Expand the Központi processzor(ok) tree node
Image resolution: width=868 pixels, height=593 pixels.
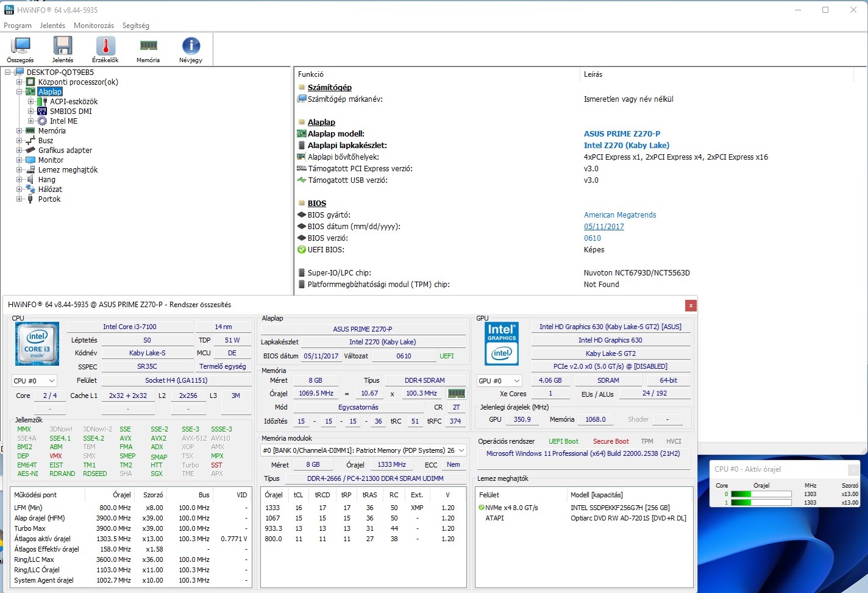20,82
